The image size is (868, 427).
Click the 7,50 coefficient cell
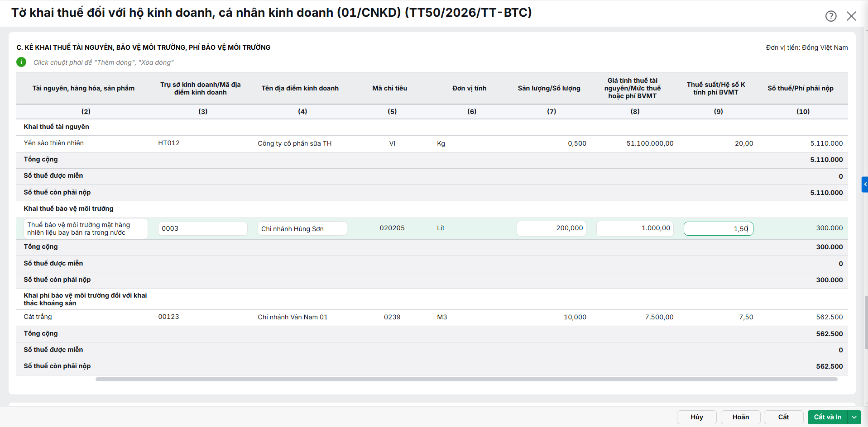click(746, 317)
